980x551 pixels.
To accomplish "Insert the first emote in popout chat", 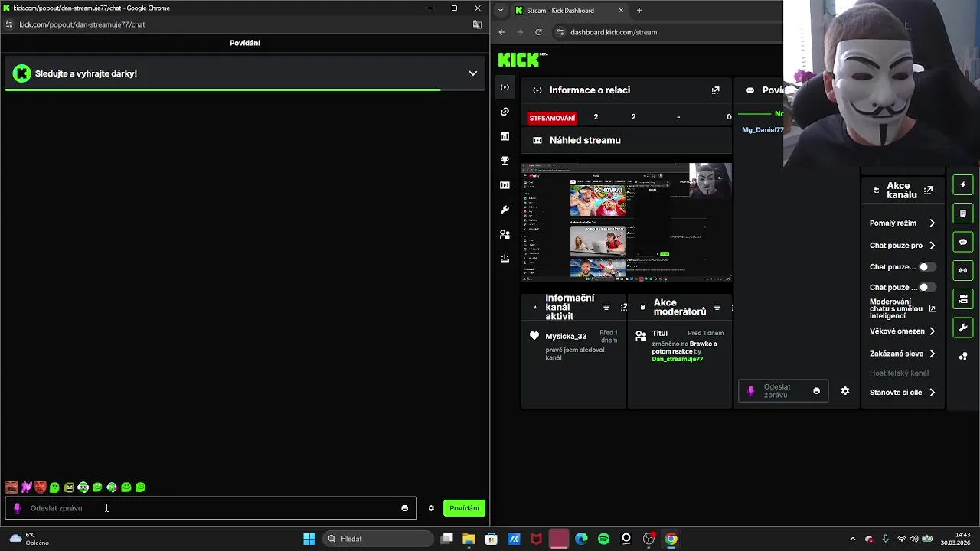I will [11, 487].
